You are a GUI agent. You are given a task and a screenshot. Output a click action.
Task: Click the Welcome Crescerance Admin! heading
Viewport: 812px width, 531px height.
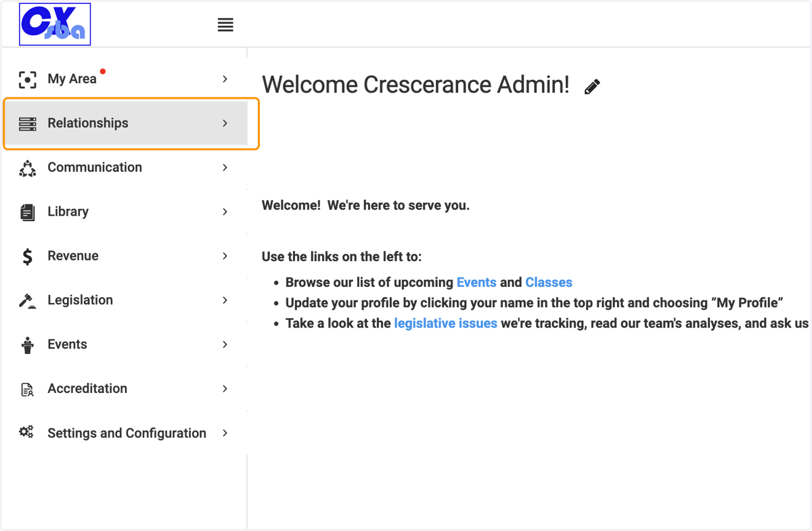tap(415, 85)
